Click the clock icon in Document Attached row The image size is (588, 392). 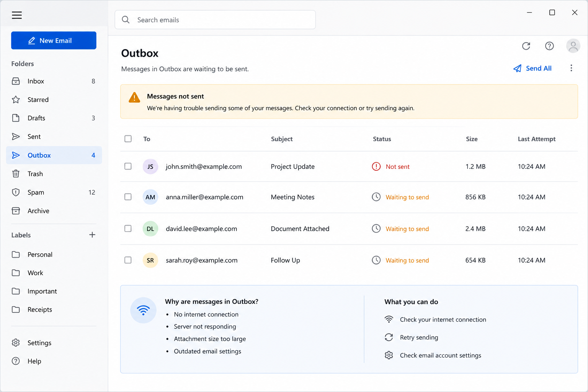click(x=376, y=229)
